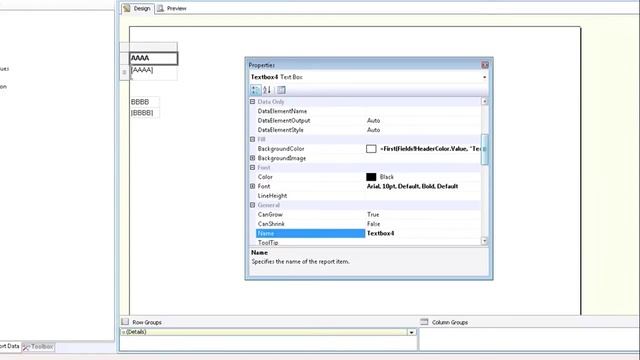Collapse the Data Only category
Image resolution: width=640 pixels, height=360 pixels.
252,102
